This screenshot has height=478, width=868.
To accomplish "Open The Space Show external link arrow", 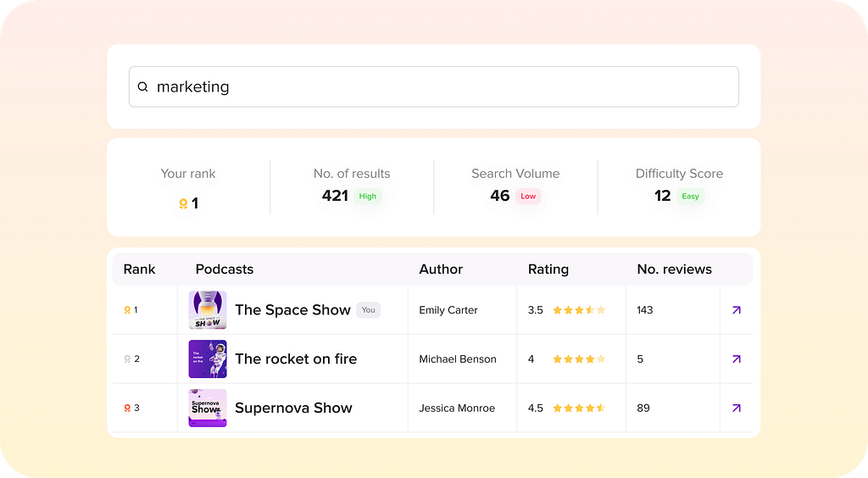I will point(736,310).
